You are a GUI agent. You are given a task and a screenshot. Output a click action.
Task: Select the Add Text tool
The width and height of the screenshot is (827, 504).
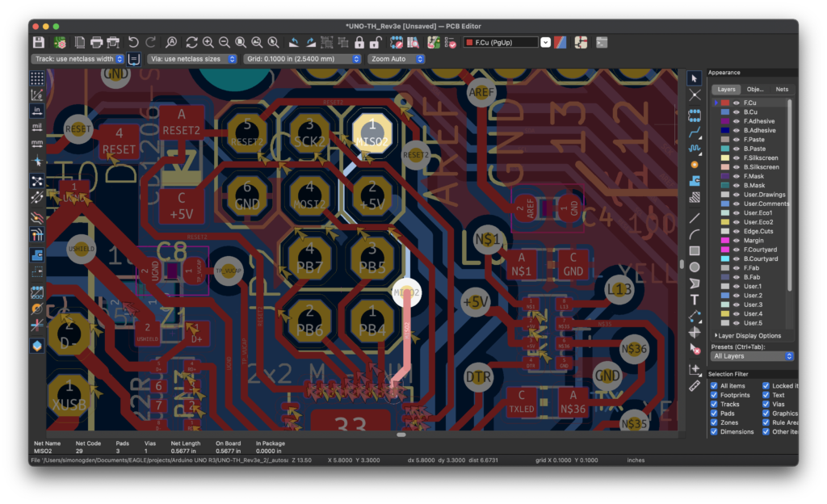(x=695, y=300)
